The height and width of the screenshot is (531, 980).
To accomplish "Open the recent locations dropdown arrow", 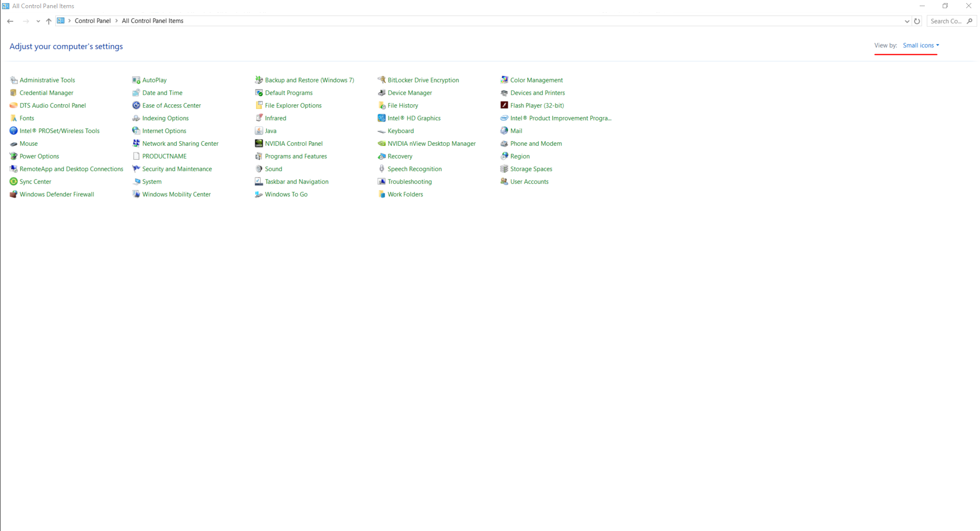I will tap(38, 21).
